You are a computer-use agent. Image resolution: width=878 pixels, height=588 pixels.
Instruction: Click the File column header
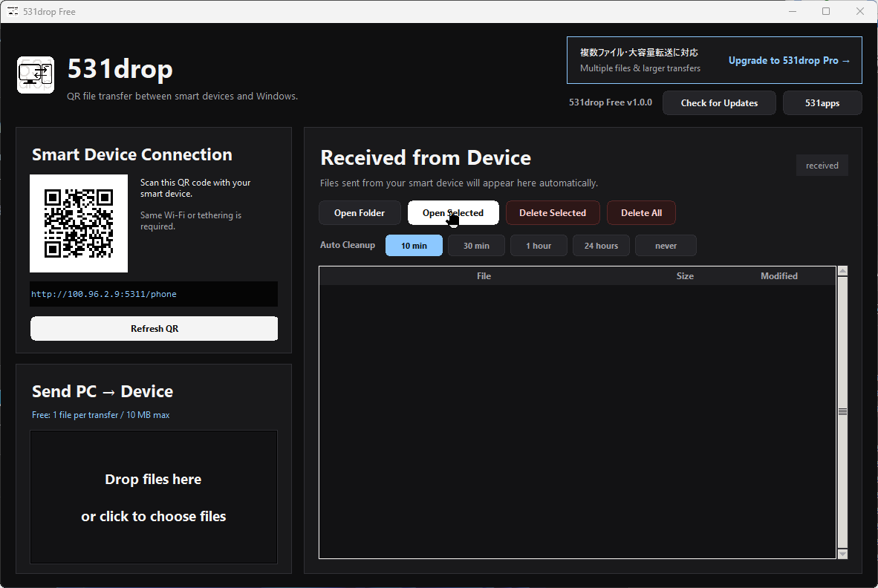point(484,276)
